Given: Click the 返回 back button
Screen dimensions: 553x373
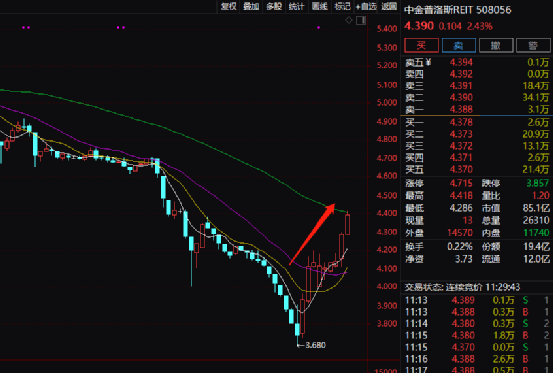Looking at the screenshot, I should point(389,6).
